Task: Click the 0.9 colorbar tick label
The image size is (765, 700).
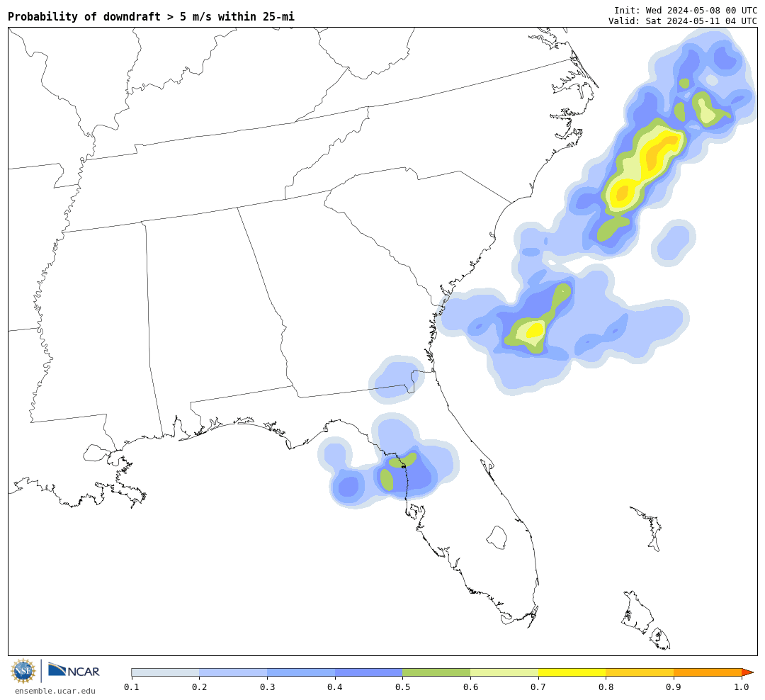Action: tap(674, 687)
